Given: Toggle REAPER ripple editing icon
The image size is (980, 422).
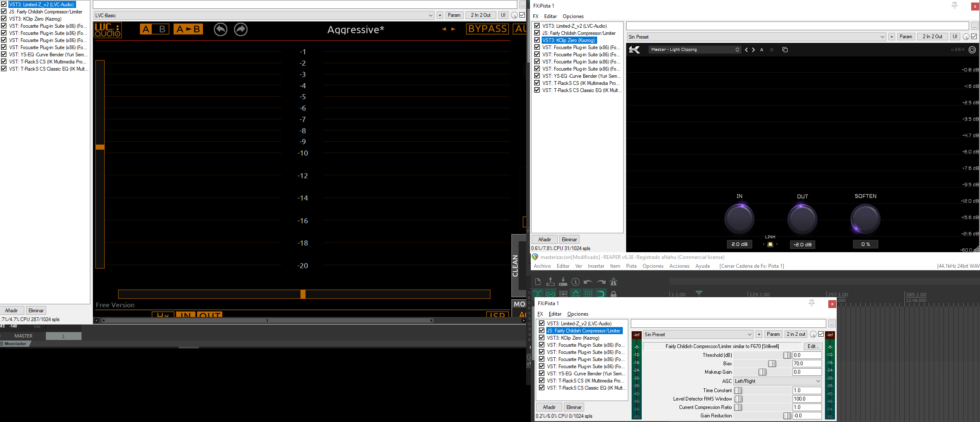Looking at the screenshot, I should [563, 293].
